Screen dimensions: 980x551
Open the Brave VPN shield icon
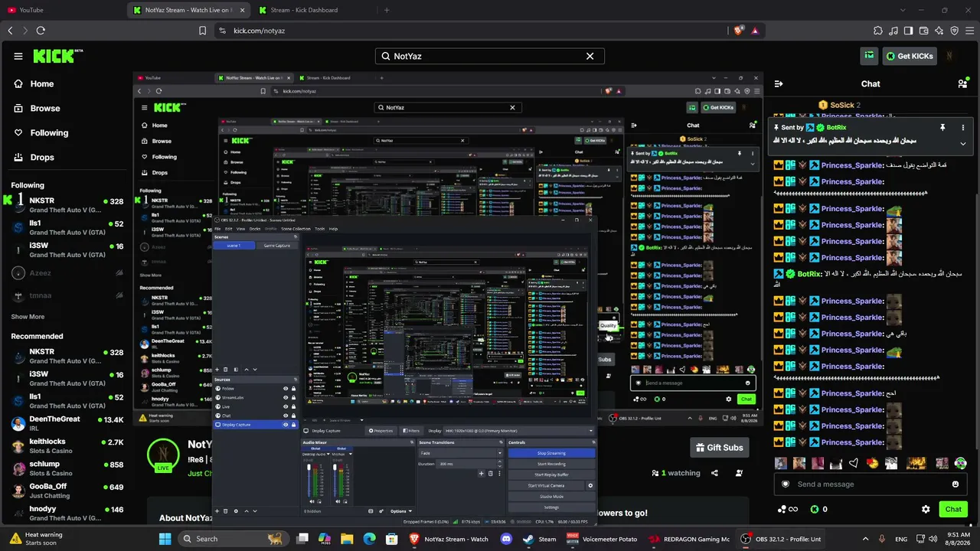[x=955, y=31]
